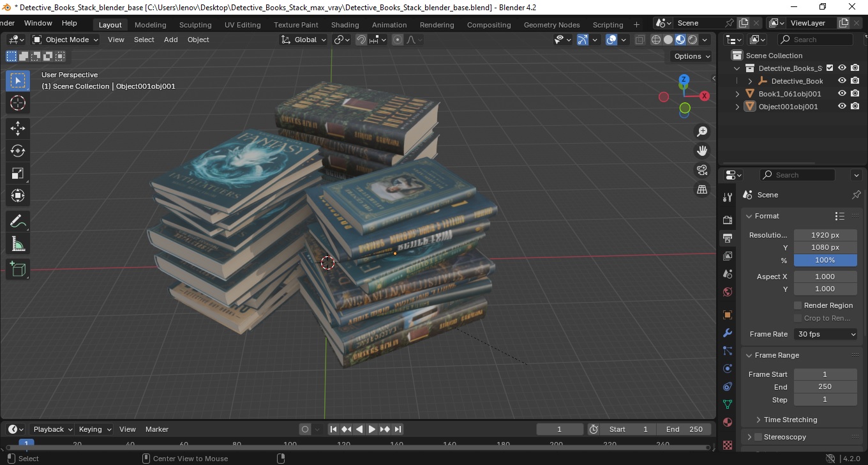Open Object Mode dropdown
This screenshot has height=465, width=868.
pos(66,40)
